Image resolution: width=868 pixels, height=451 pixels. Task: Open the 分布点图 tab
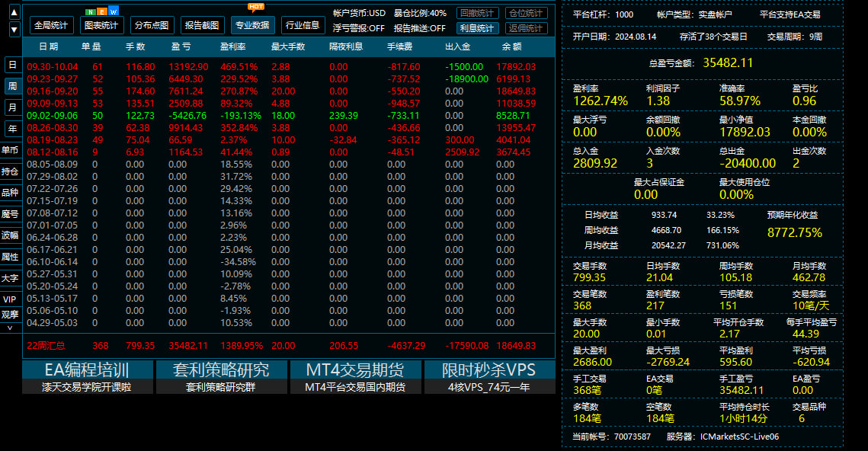(x=152, y=25)
